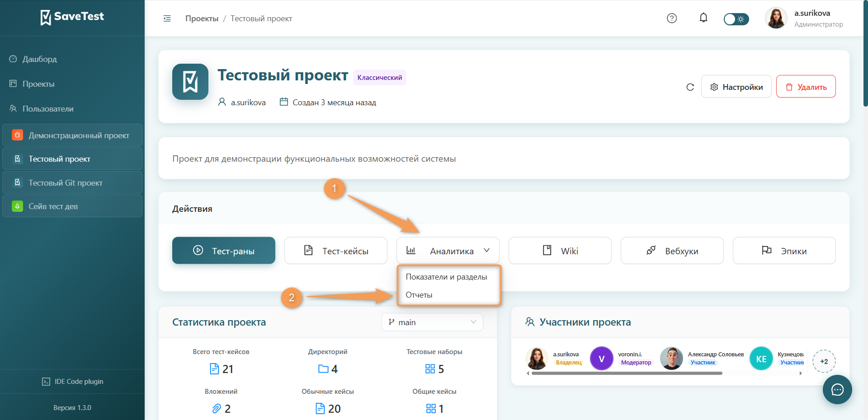868x420 pixels.
Task: Click the KE participant avatar
Action: coord(761,359)
